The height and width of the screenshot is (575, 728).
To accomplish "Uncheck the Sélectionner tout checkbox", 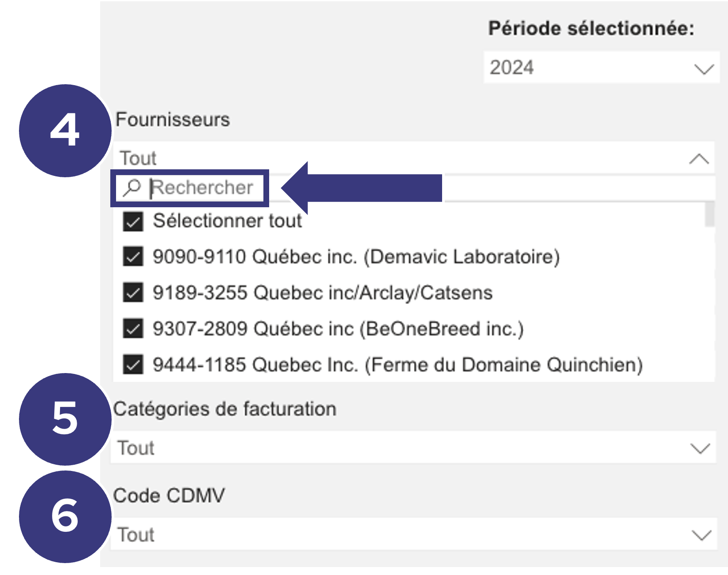I will coord(133,221).
